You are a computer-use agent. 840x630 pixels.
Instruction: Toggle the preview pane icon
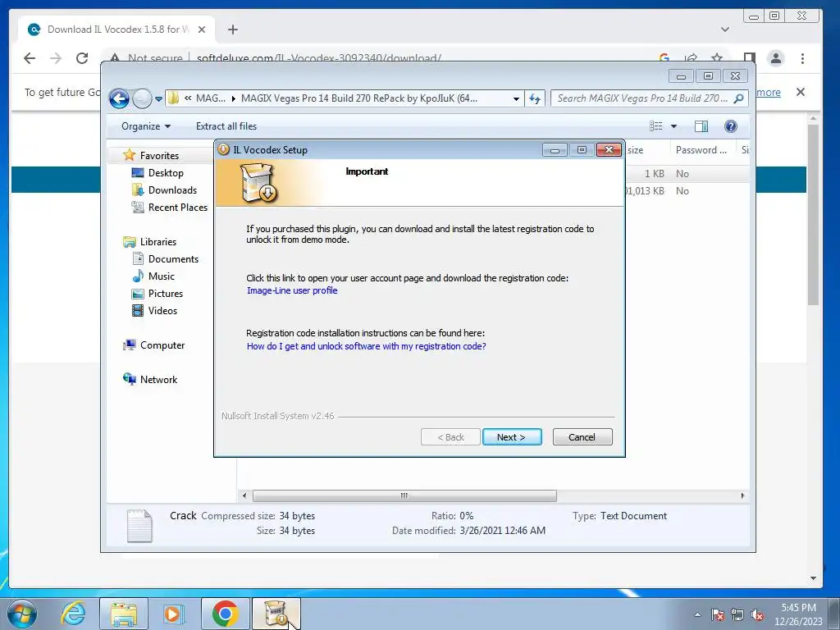pos(701,126)
